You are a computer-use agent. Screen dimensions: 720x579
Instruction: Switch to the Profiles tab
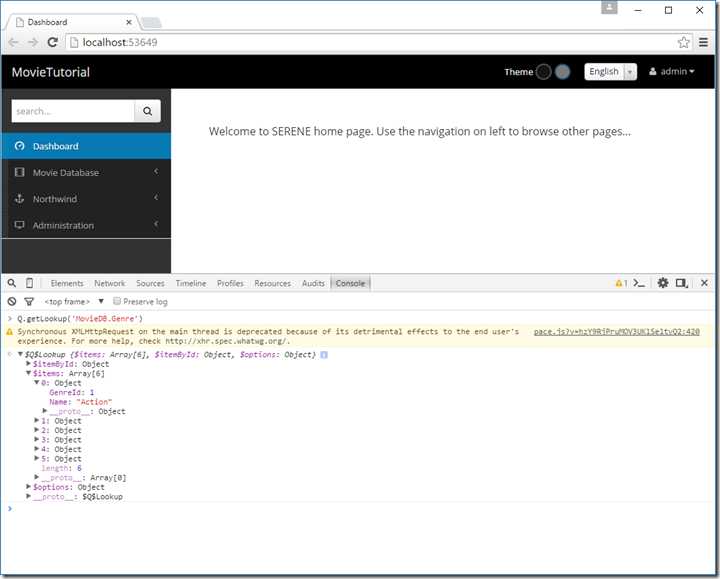pyautogui.click(x=230, y=283)
